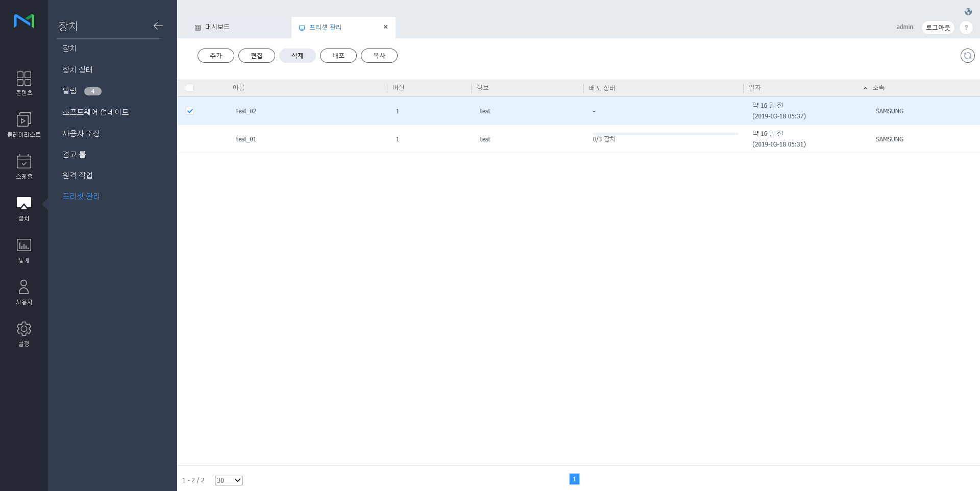Collapse the 장치 panel with back arrow
This screenshot has width=980, height=491.
pos(158,26)
